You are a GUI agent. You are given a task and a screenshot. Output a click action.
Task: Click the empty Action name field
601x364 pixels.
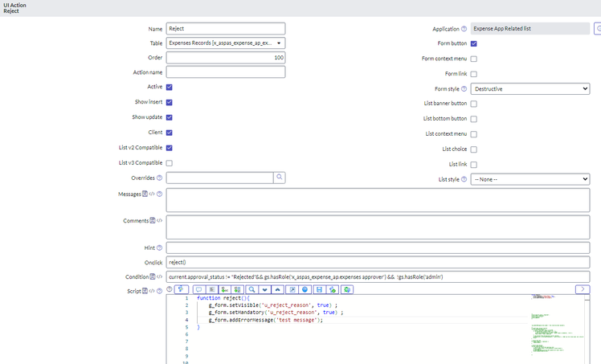(x=226, y=72)
